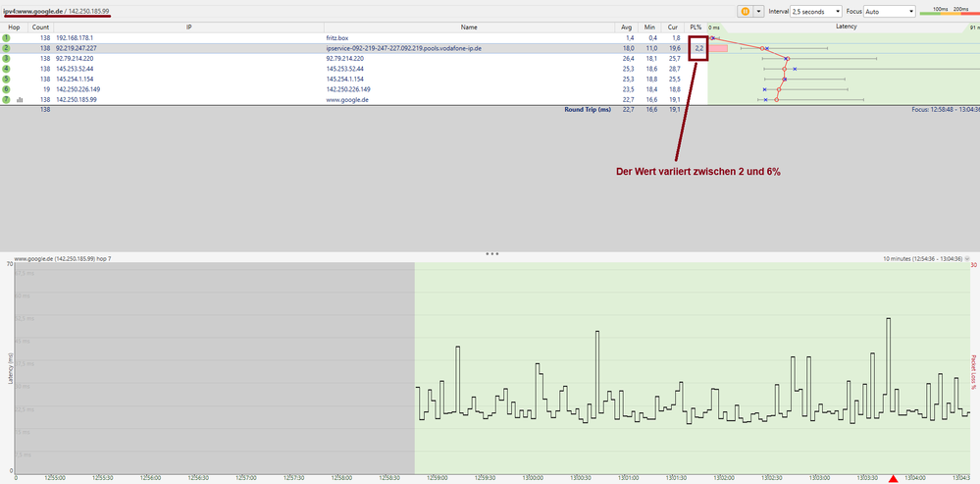Image resolution: width=980 pixels, height=484 pixels.
Task: Click the green hop 6 number icon
Action: pyautogui.click(x=6, y=89)
